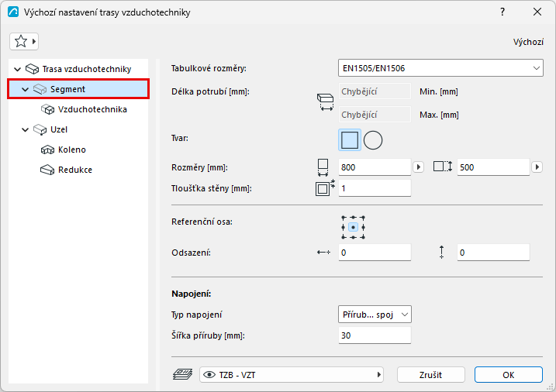The image size is (556, 392).
Task: Click Trasa vzduchotechniky route icon
Action: (x=33, y=69)
